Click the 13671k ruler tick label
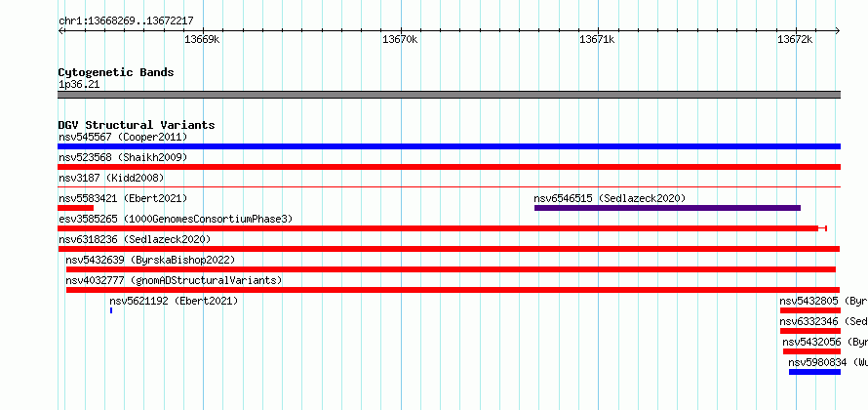The image size is (868, 410). [597, 39]
